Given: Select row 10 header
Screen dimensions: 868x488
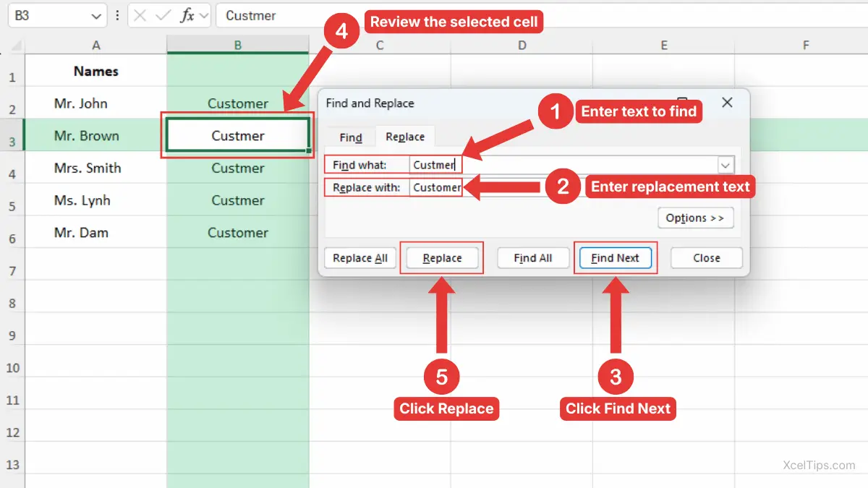Looking at the screenshot, I should pyautogui.click(x=12, y=361).
